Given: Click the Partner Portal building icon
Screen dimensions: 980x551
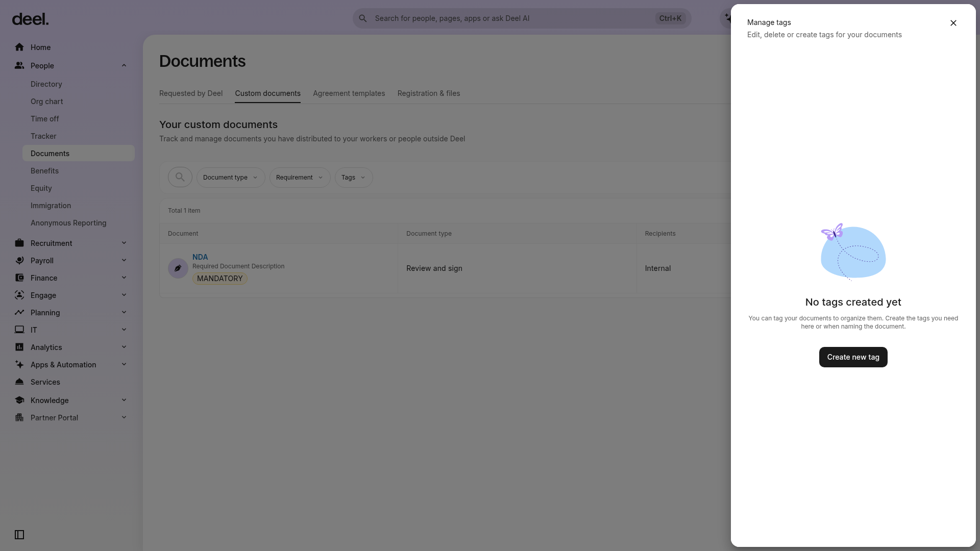Looking at the screenshot, I should 19,418.
